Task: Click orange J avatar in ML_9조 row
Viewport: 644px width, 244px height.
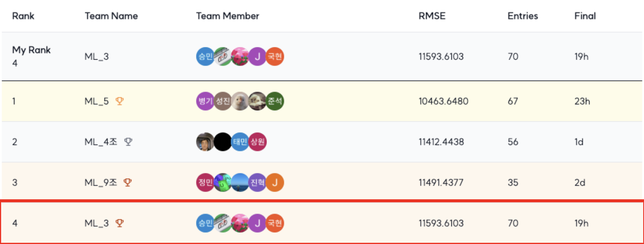Action: (x=275, y=182)
